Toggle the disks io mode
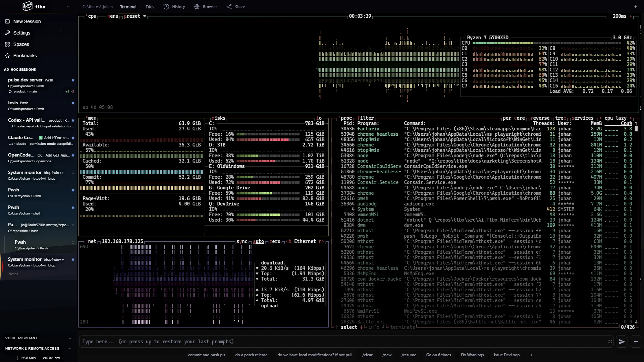Image resolution: width=644 pixels, height=362 pixels. click(319, 118)
